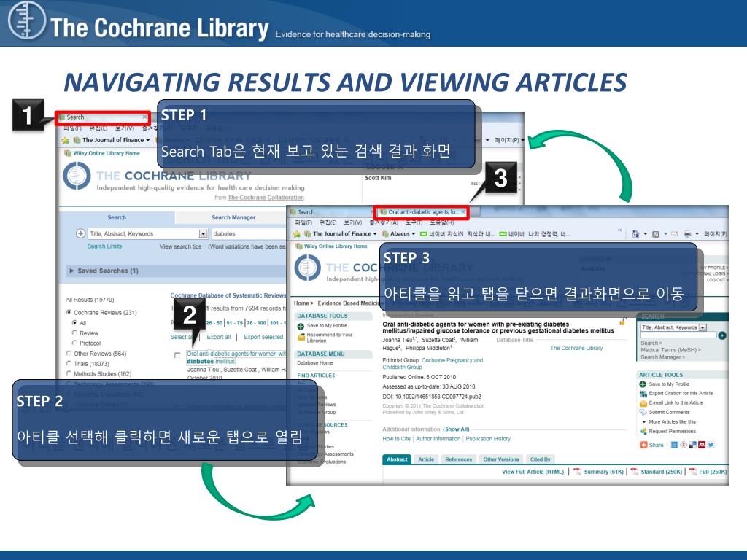Click the E-mail Link to this Article icon

[643, 402]
